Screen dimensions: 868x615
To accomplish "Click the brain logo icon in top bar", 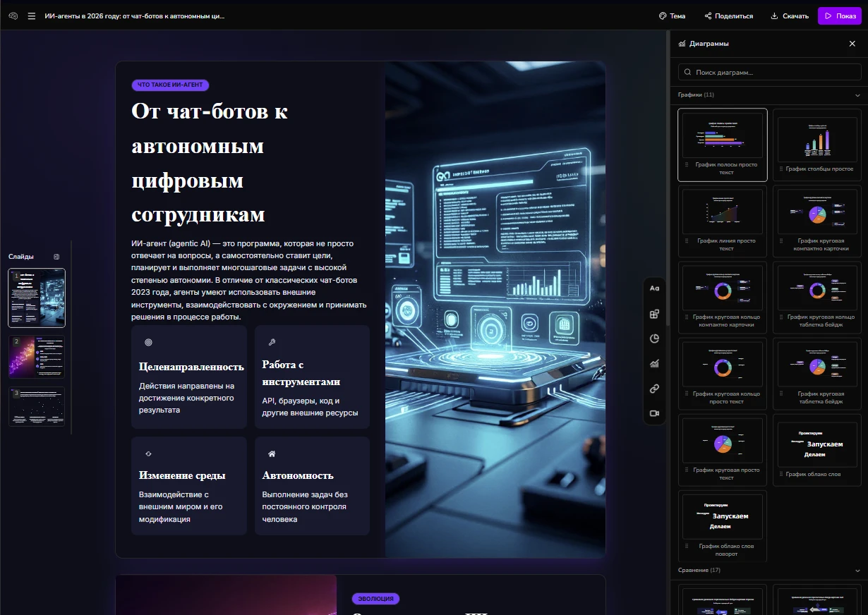I will point(13,16).
